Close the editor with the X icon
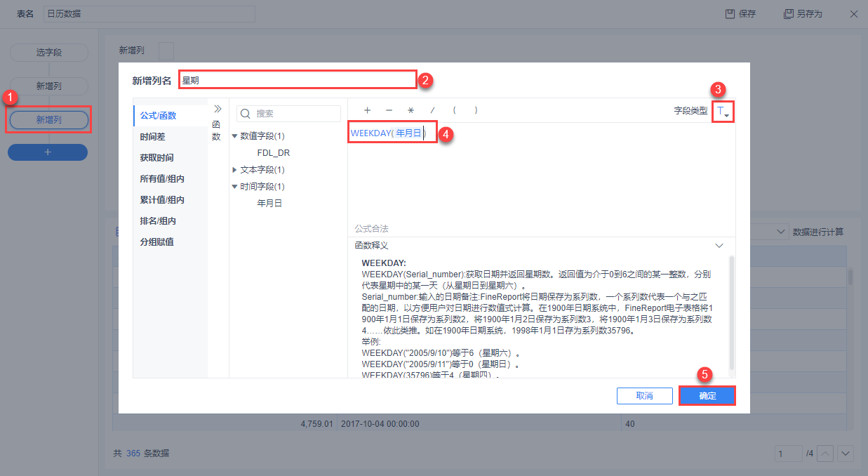 coord(854,13)
